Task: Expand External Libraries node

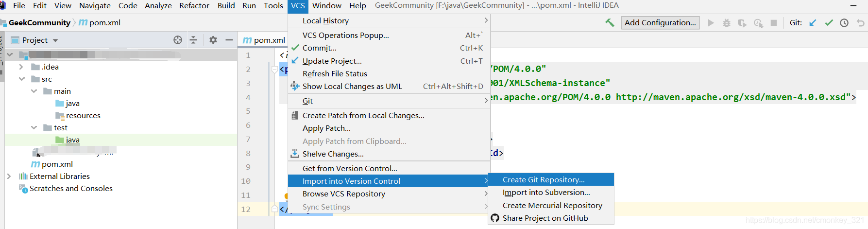Action: click(x=9, y=176)
